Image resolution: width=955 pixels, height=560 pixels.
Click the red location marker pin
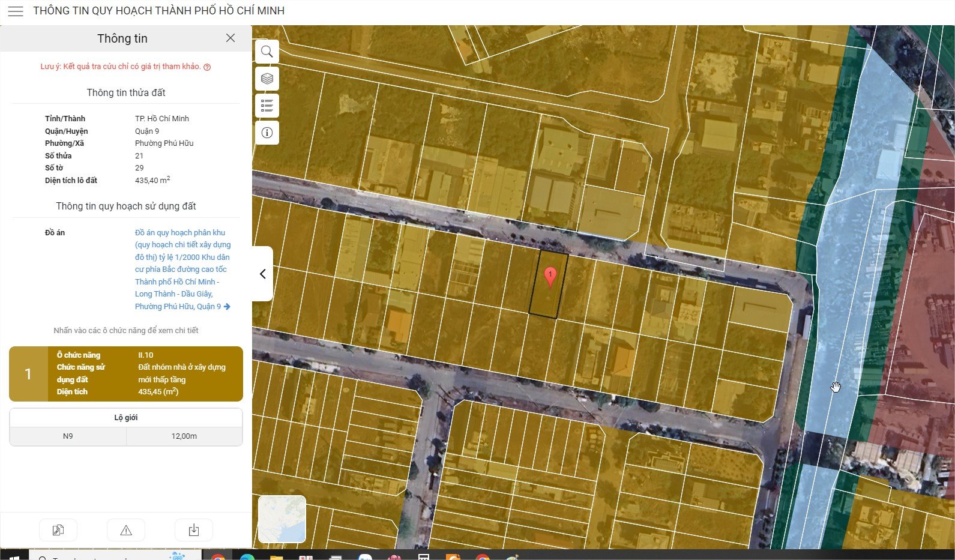tap(550, 277)
